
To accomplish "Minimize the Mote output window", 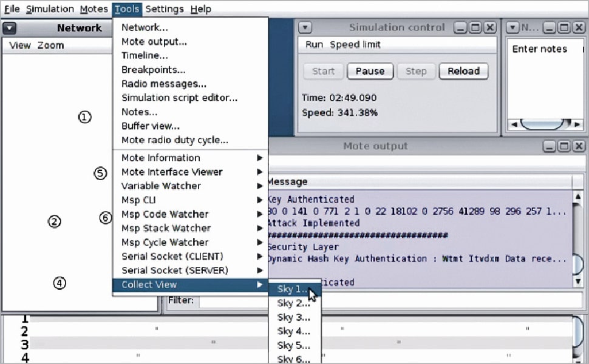I will (548, 146).
